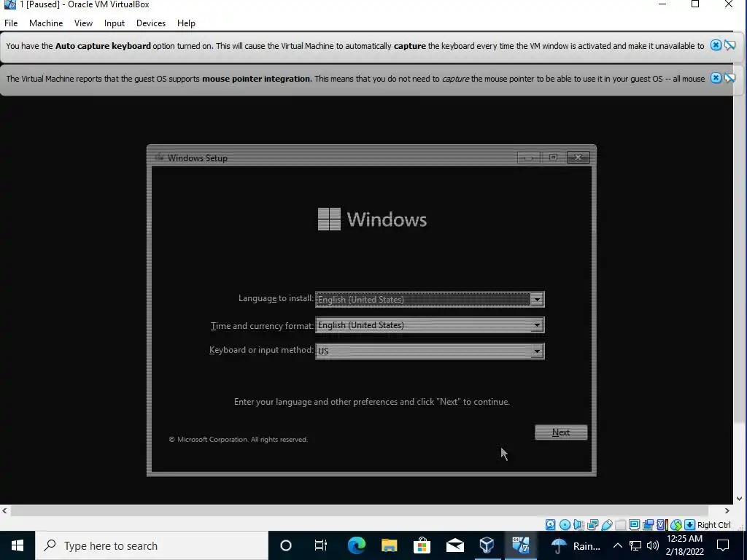Screen dimensions: 747x560
Task: Click the horizontal scrollbar left arrow
Action: point(4,510)
